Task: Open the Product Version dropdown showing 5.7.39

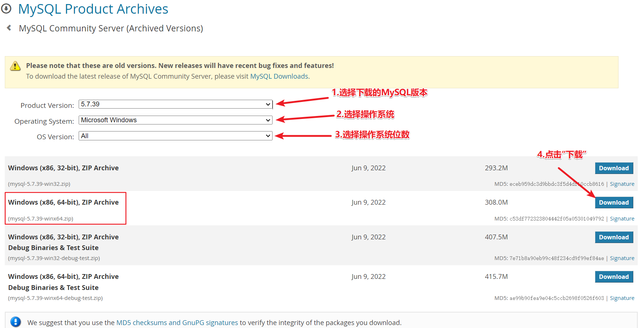Action: (x=176, y=104)
